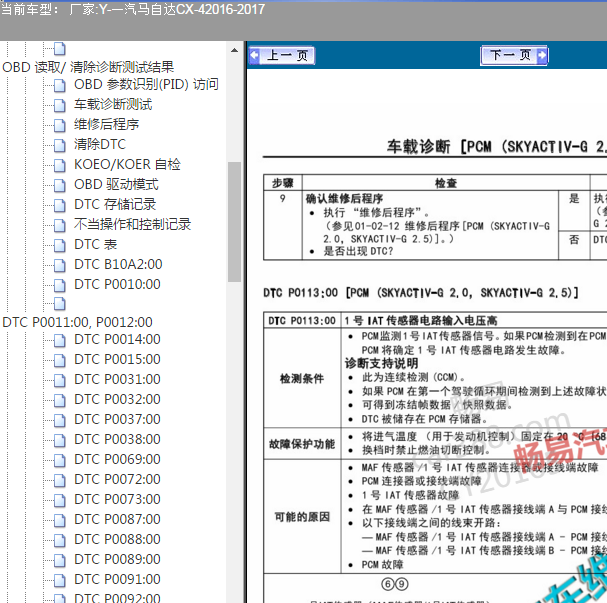The height and width of the screenshot is (603, 607).
Task: Select DTC P0015:00 entry text
Action: point(117,360)
